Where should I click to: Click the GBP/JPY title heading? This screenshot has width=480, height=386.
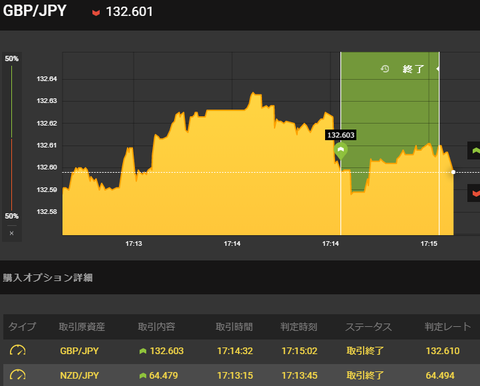point(34,11)
